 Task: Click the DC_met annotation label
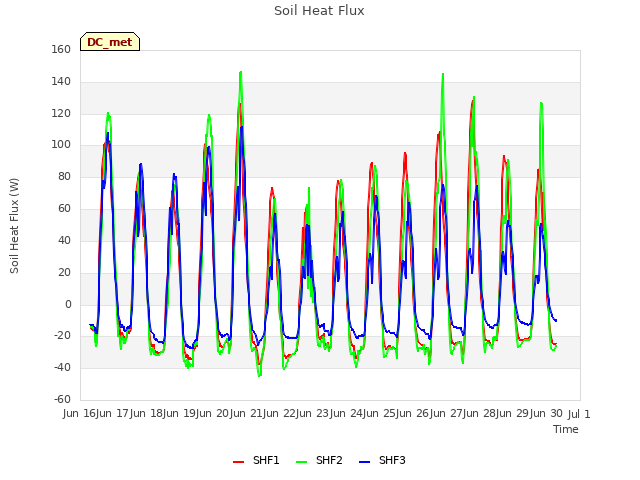point(110,42)
